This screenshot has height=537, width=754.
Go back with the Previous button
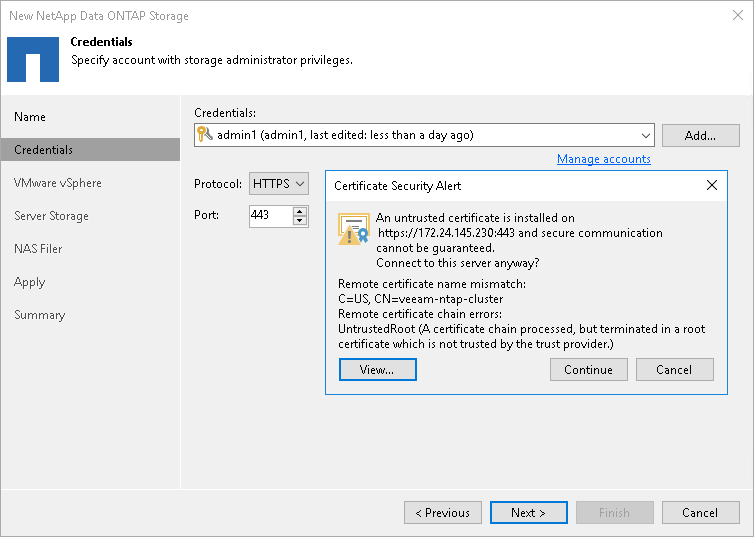coord(442,513)
